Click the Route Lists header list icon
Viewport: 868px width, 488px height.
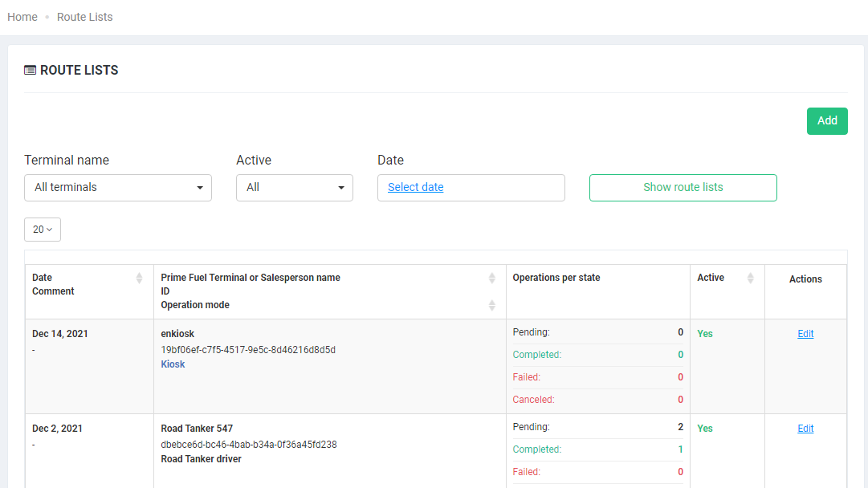click(x=30, y=71)
